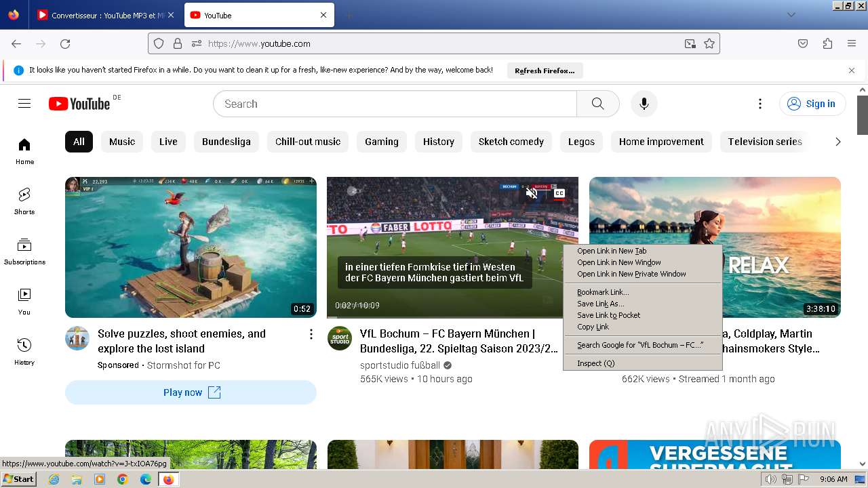Screen dimensions: 868x488
Task: Select the Bundesliga filter chip
Action: point(226,142)
